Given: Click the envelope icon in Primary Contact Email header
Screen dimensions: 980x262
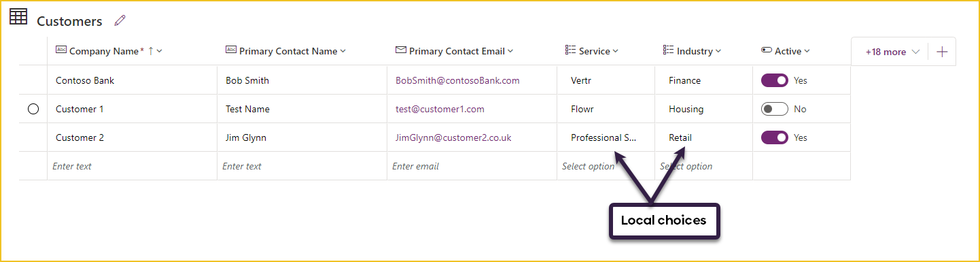Looking at the screenshot, I should (x=401, y=50).
